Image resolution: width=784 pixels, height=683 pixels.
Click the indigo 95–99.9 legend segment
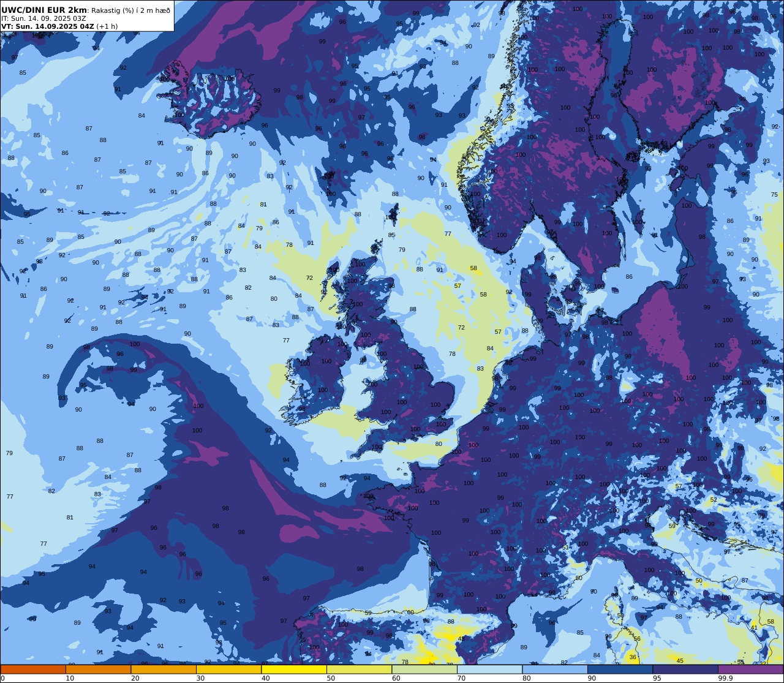685,670
